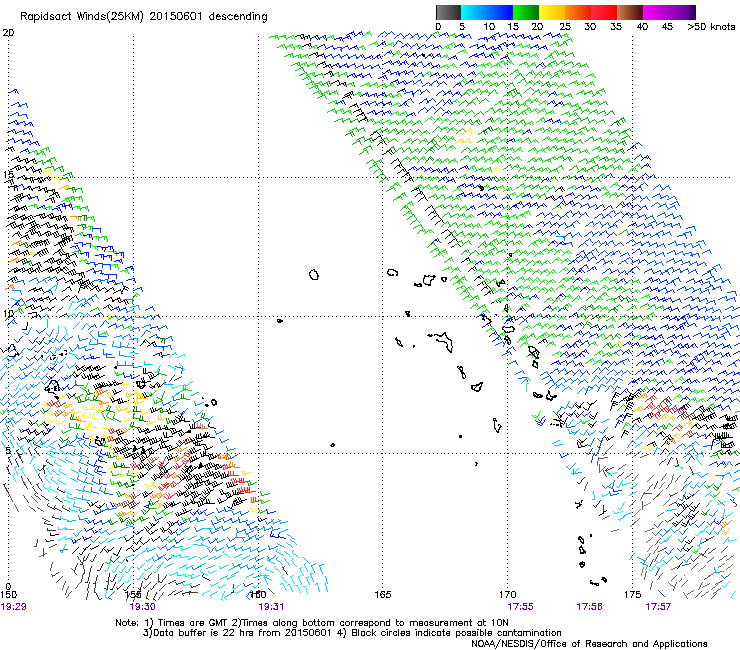Image resolution: width=740 pixels, height=650 pixels.
Task: Click the legend label '45'
Action: coord(667,27)
